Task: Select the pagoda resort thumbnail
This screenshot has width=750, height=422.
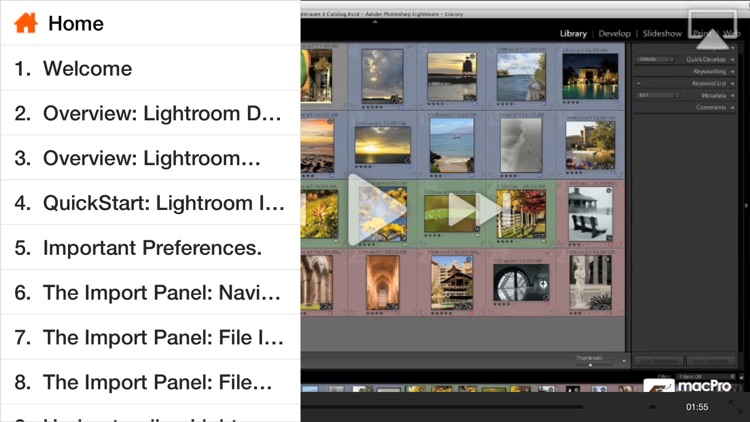Action: (x=452, y=283)
